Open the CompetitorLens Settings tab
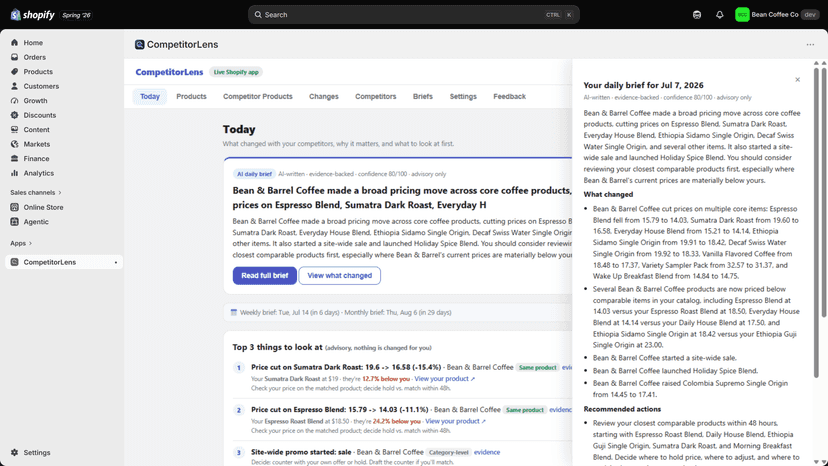The width and height of the screenshot is (828, 466). (463, 97)
